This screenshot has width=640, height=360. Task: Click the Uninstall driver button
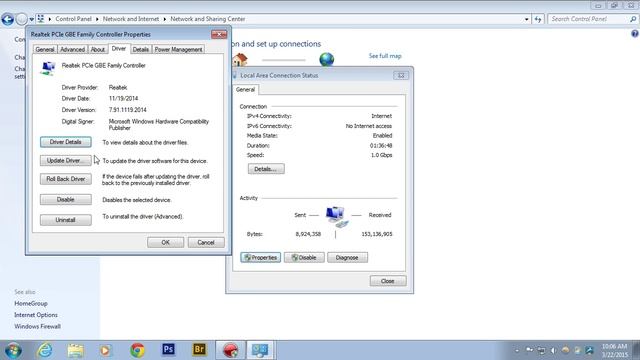click(x=66, y=220)
